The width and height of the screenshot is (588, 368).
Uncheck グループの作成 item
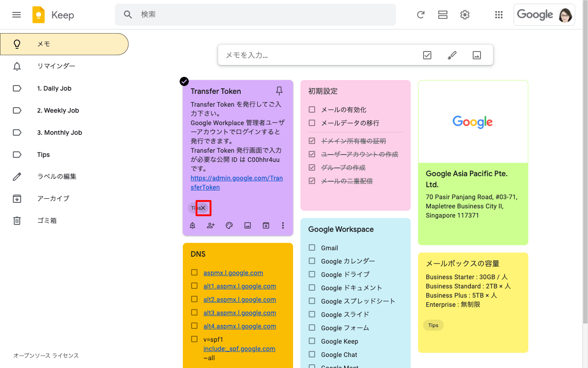pyautogui.click(x=312, y=167)
